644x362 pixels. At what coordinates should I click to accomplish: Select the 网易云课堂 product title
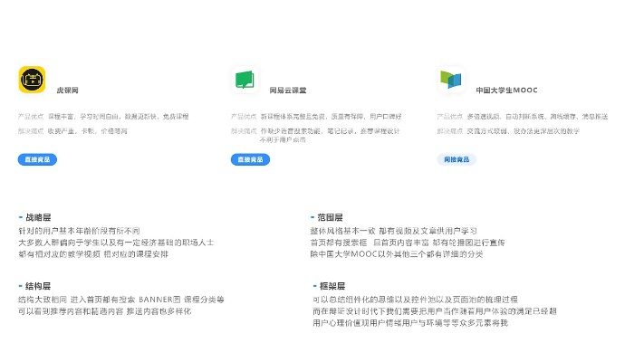tap(287, 90)
